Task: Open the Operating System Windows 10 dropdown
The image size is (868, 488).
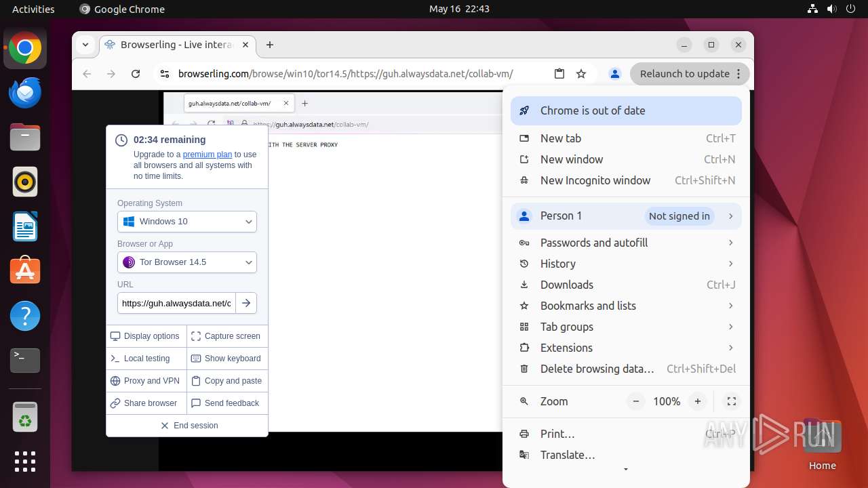Action: [x=187, y=222]
